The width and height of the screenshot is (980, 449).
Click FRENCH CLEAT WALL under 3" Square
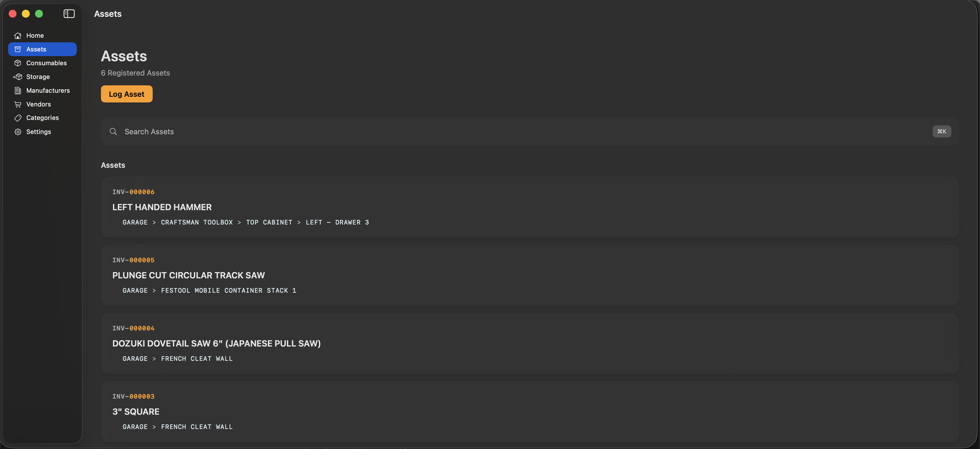point(197,427)
